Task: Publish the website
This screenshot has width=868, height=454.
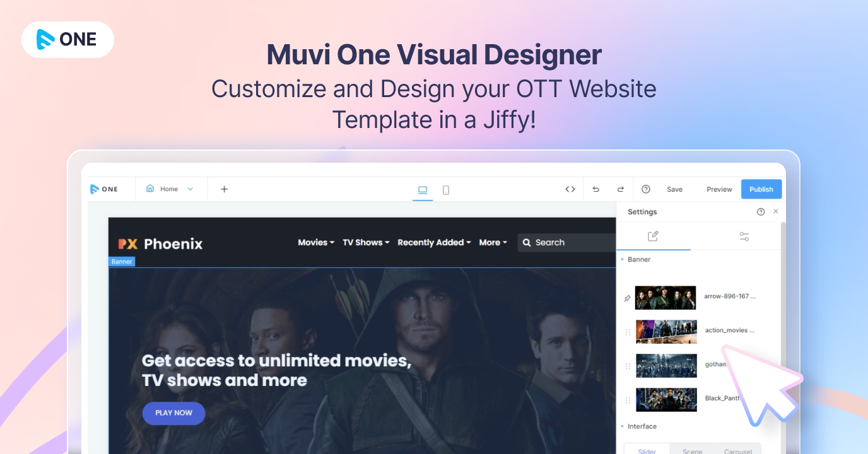Action: coord(761,189)
